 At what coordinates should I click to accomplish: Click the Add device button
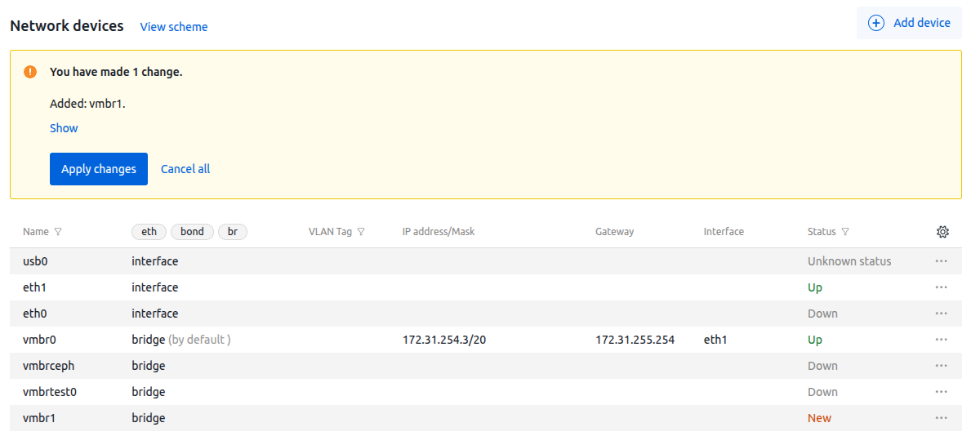coord(909,23)
